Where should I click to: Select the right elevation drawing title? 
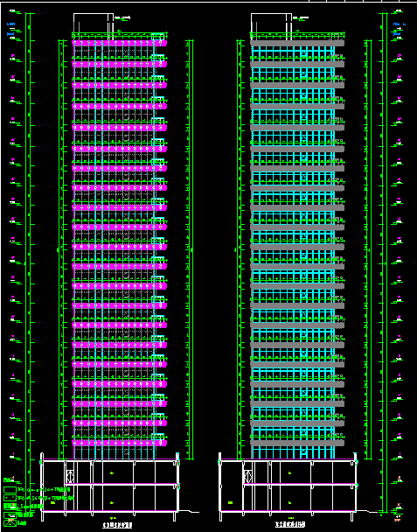290,524
